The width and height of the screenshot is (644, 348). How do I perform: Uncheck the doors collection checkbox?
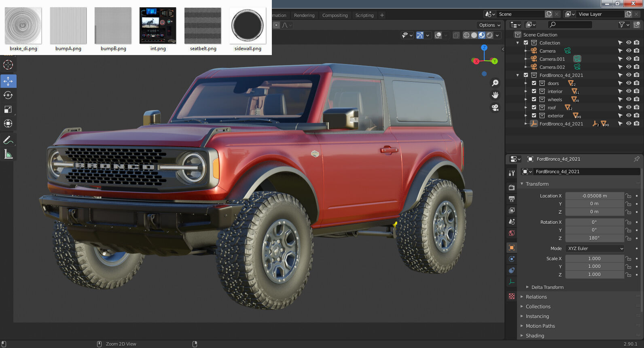(x=534, y=83)
